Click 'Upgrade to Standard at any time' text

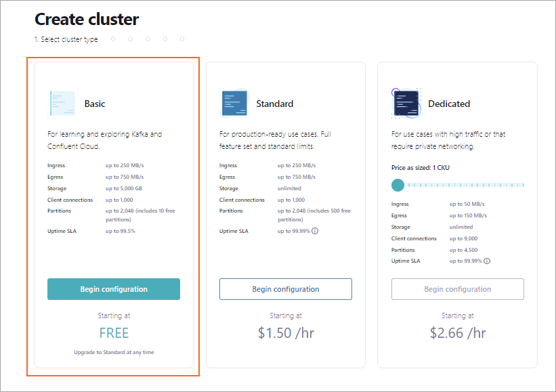[x=114, y=352]
